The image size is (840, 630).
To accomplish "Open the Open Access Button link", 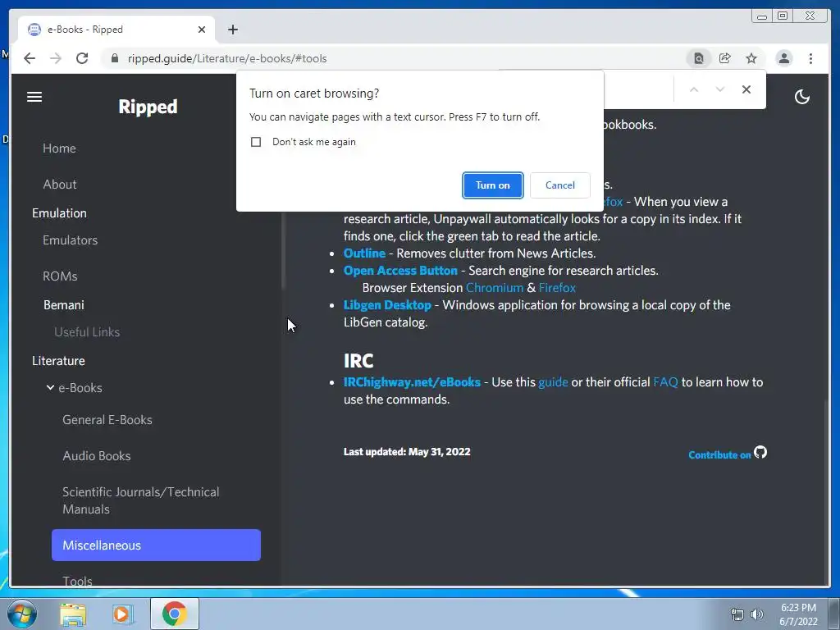I will pyautogui.click(x=400, y=271).
